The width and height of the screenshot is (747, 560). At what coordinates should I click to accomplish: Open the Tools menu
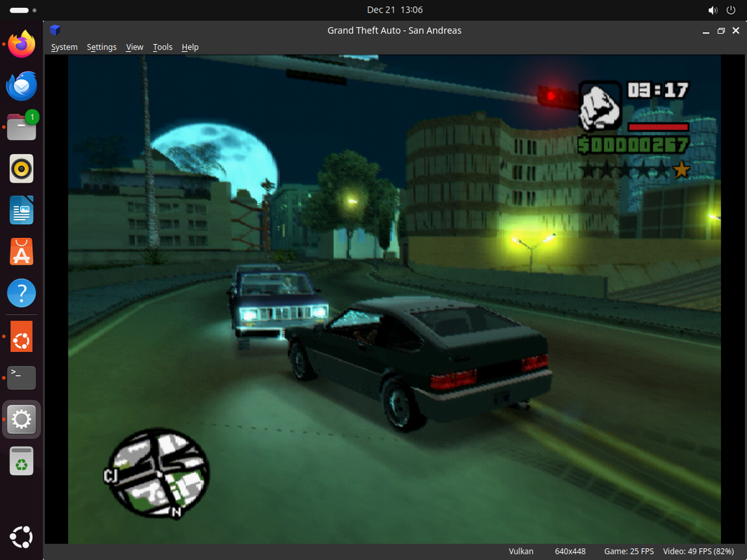[x=162, y=47]
